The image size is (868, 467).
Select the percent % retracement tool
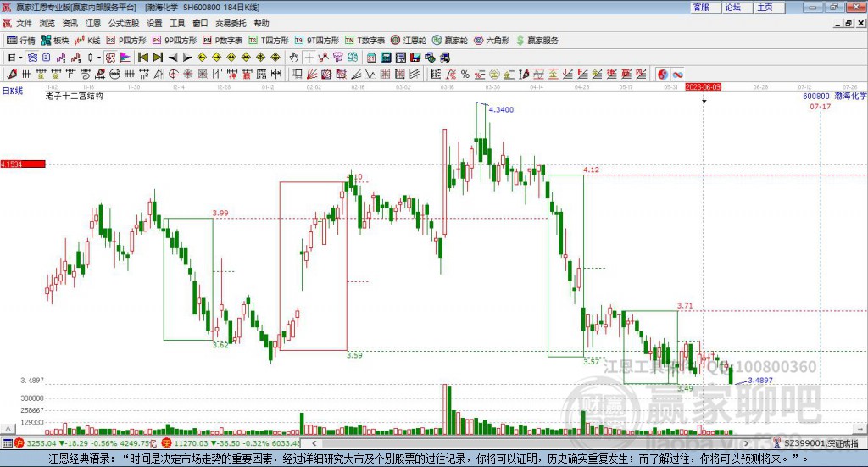[x=465, y=74]
